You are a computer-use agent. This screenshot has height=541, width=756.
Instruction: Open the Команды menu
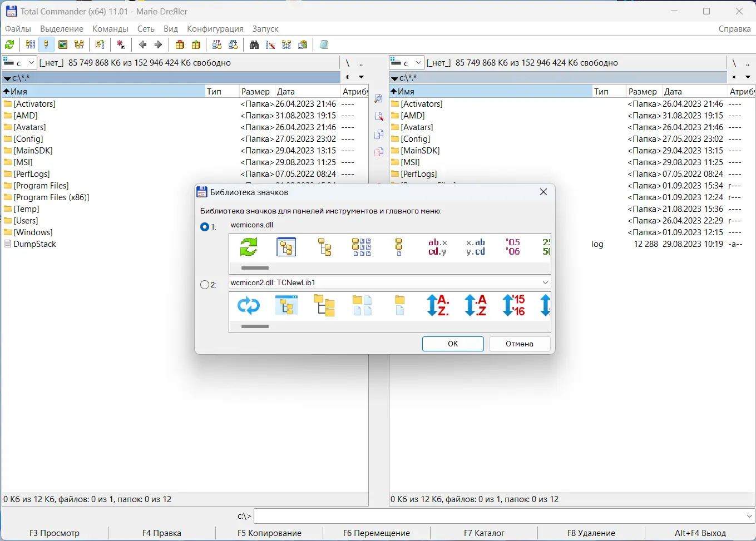[x=110, y=29]
